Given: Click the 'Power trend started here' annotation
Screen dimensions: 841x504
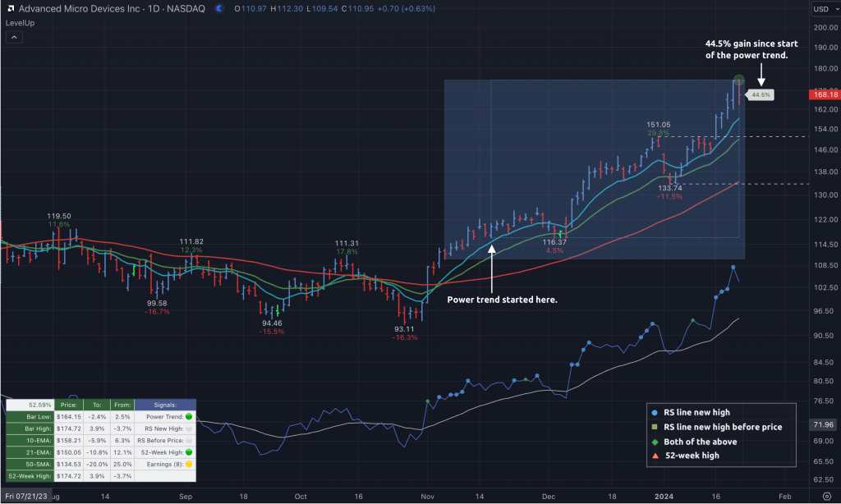Looking at the screenshot, I should tap(501, 299).
